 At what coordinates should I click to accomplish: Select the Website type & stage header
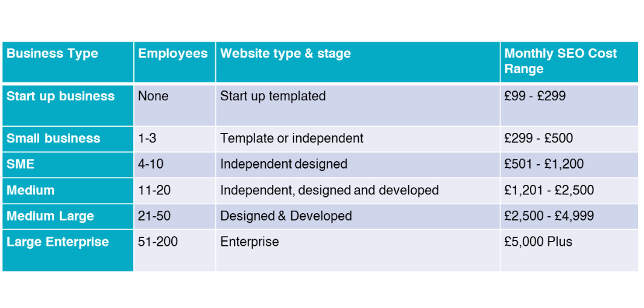(285, 54)
